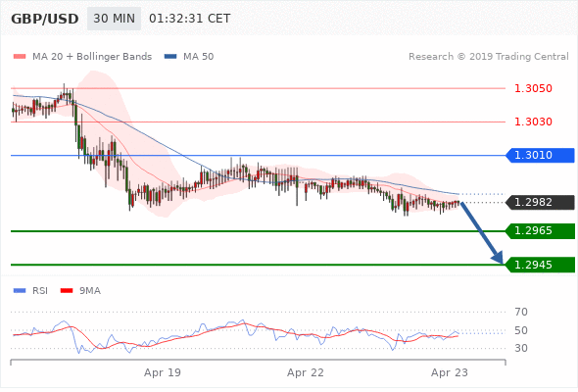578x392 pixels.
Task: Select the MA 20 + Bollinger Bands label
Action: [x=92, y=57]
